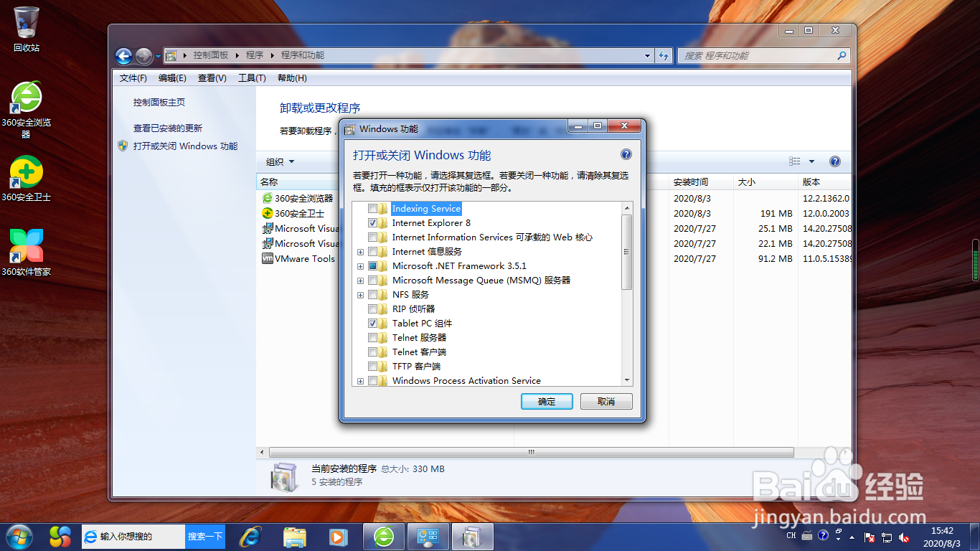The image size is (980, 551).
Task: Open the 编辑(E) menu
Action: point(172,78)
